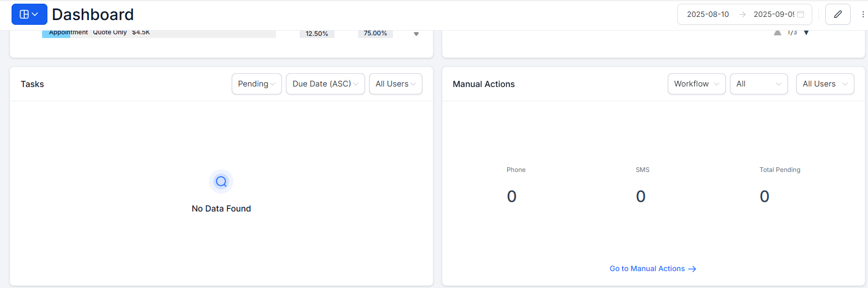The image size is (868, 288).
Task: Click the Appointment funnel bar segment
Action: coord(56,33)
